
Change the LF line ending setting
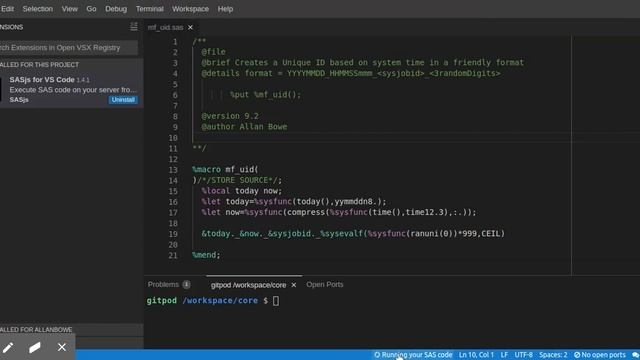click(x=504, y=355)
